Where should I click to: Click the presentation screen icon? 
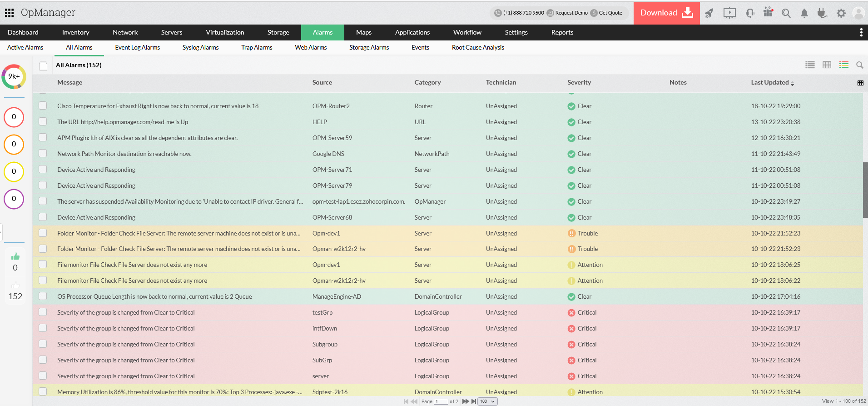pos(729,13)
